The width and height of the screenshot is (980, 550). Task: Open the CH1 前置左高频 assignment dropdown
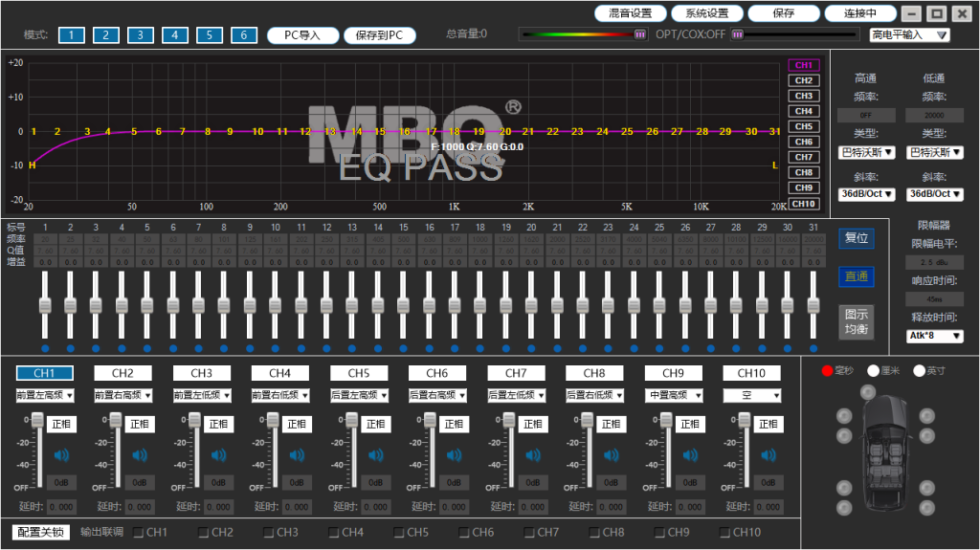(x=44, y=396)
